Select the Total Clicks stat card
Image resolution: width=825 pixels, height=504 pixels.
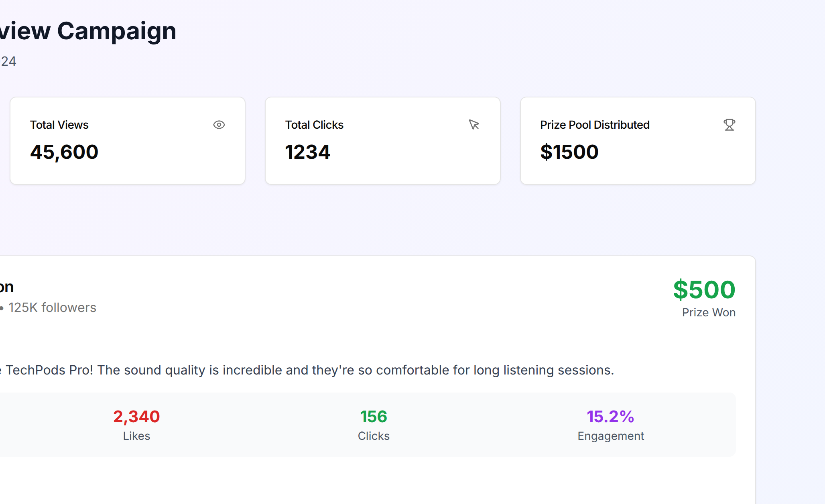382,140
